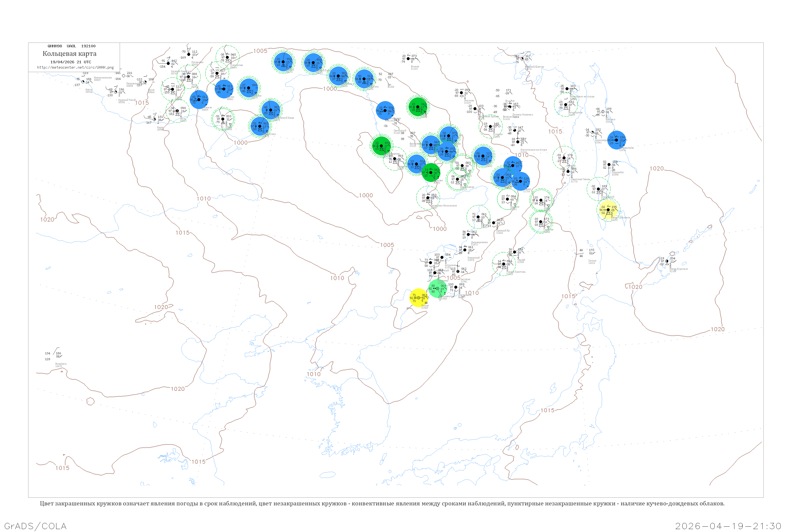
Task: Click the pale yellow Южно-Сахалинск station marker
Action: pyautogui.click(x=608, y=210)
